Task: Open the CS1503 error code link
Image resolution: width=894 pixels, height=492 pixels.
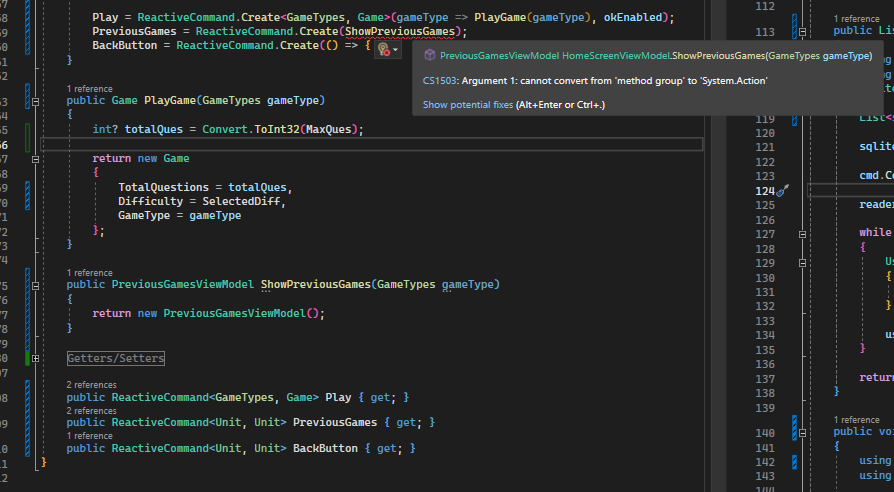Action: 440,81
